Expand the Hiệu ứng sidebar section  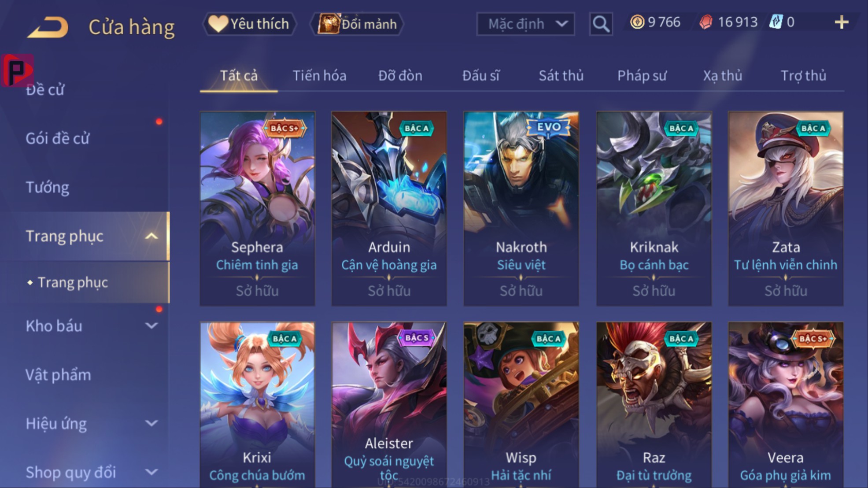click(x=151, y=423)
